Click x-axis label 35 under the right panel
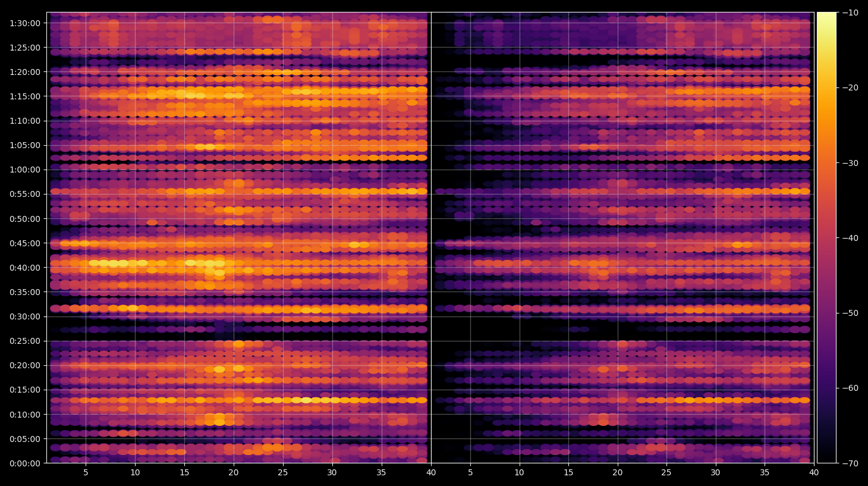 765,473
